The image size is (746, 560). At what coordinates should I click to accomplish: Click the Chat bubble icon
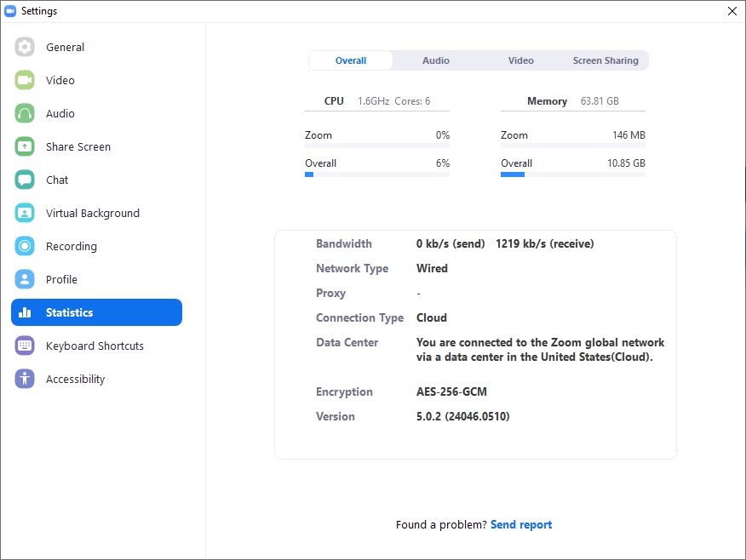[25, 180]
